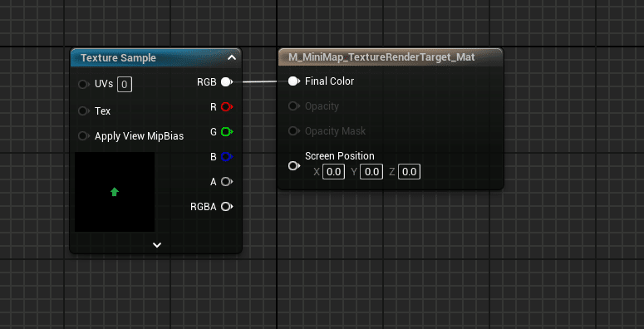Click the Screen Position X value field
This screenshot has height=329, width=644.
click(x=333, y=172)
